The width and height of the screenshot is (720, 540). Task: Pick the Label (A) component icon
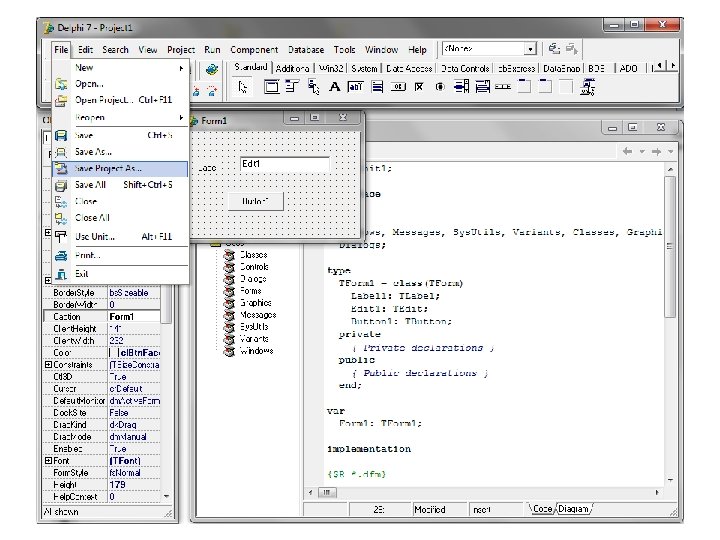(335, 88)
